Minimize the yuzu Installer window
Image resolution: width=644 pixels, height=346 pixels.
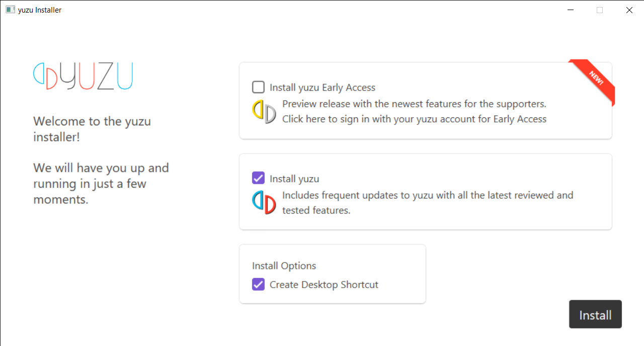coord(571,10)
